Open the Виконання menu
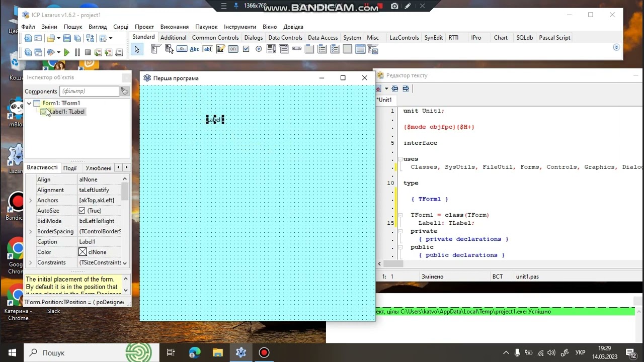644x362 pixels. click(175, 27)
